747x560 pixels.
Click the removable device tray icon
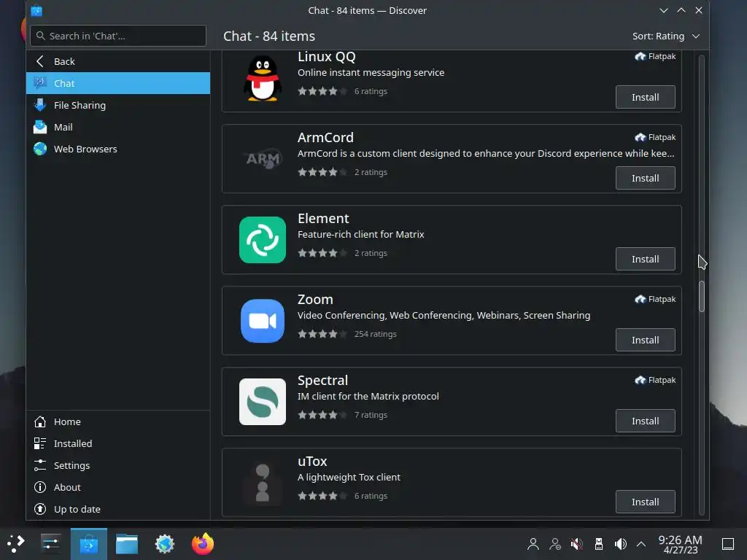tap(599, 544)
